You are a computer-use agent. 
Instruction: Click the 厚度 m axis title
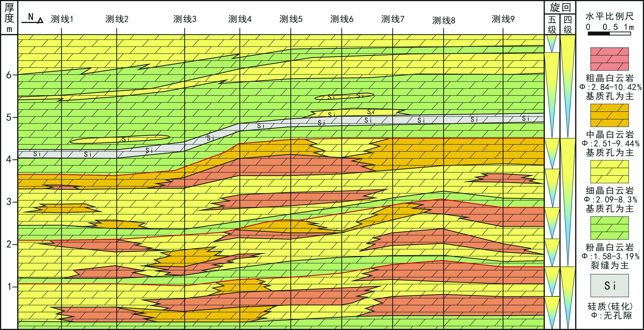pos(9,18)
